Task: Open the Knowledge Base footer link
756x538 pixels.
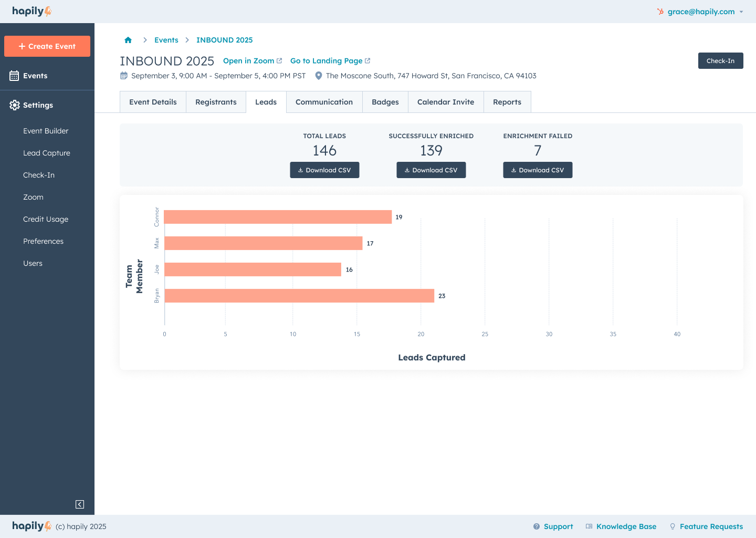Action: (x=626, y=526)
